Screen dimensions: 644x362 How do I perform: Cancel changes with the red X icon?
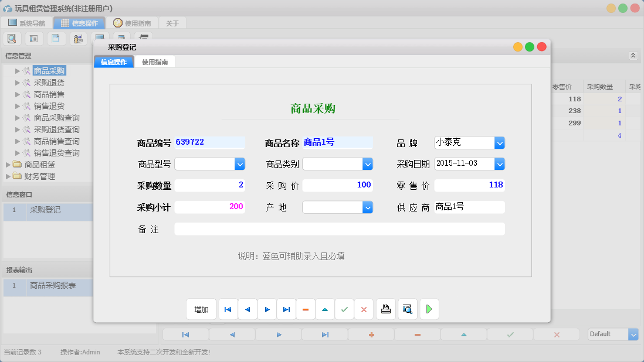coord(364,309)
